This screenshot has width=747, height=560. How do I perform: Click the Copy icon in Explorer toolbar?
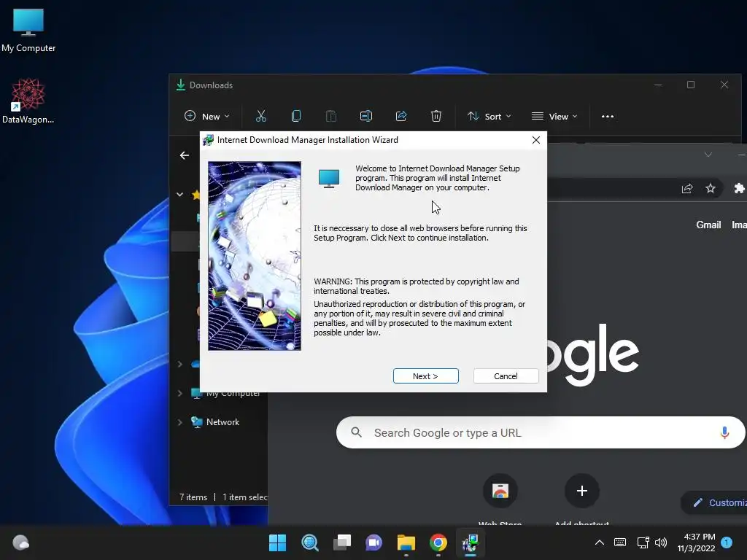(296, 116)
